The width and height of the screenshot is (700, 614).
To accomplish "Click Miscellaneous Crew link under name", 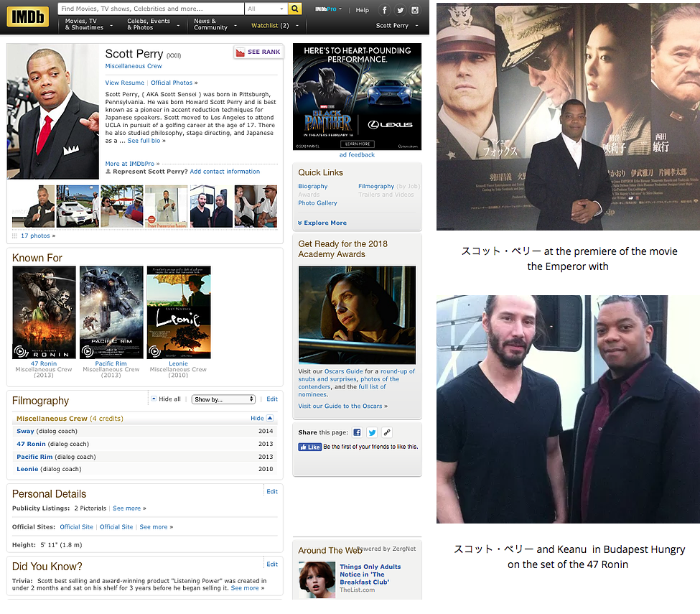I will [133, 66].
